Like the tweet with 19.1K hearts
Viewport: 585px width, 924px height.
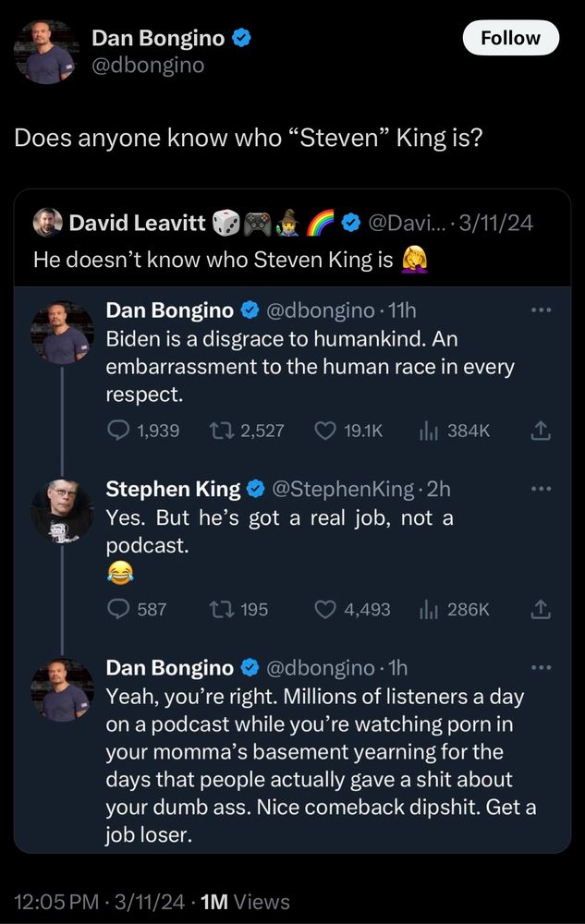[325, 431]
